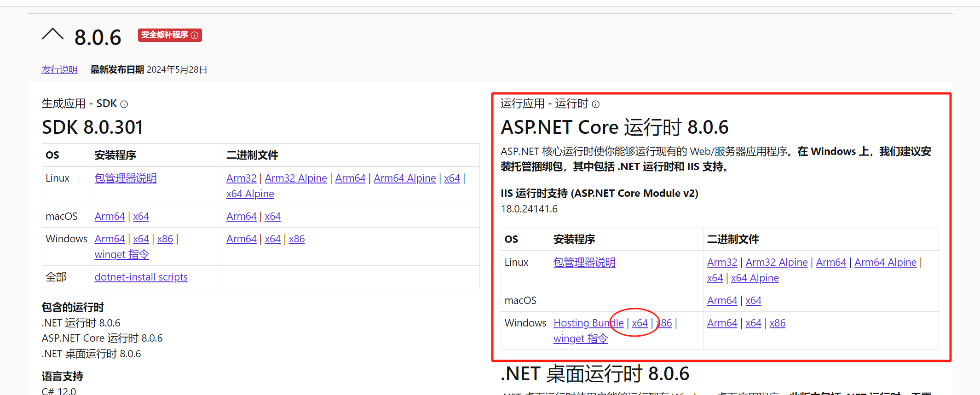Download ASP.NET runtime macOS x64 binary
The height and width of the screenshot is (395, 980).
754,300
